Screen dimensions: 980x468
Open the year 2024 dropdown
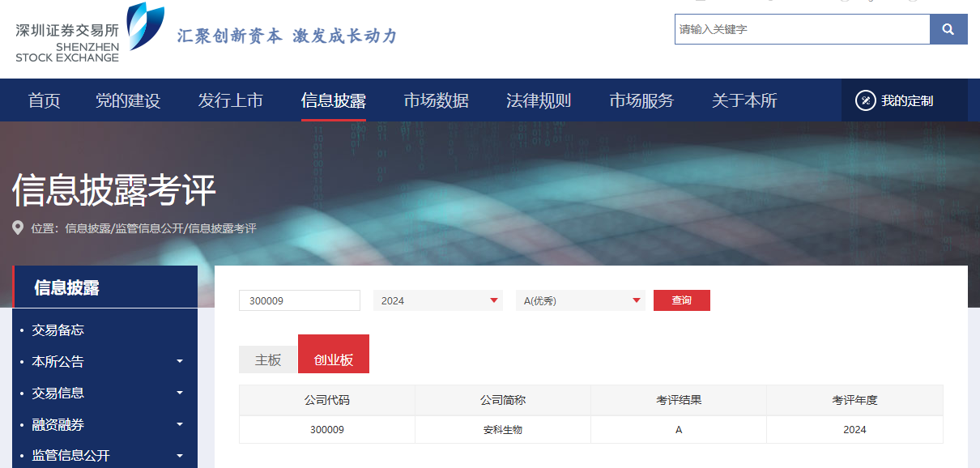coord(437,300)
